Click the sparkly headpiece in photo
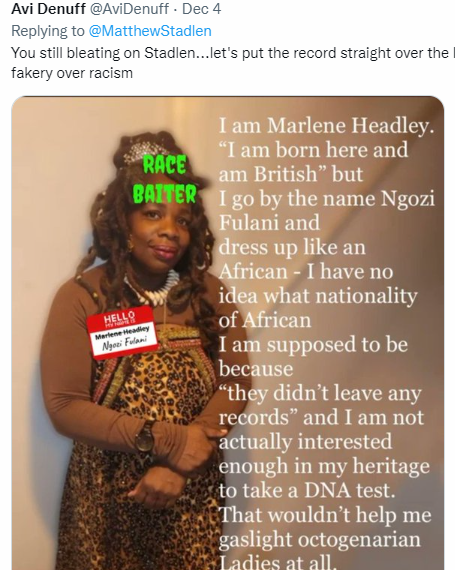Viewport: 455px width, 570px height. tap(147, 151)
